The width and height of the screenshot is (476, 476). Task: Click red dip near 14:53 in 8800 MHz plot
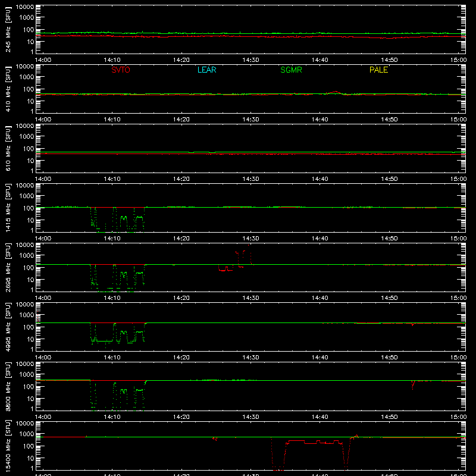(x=413, y=384)
